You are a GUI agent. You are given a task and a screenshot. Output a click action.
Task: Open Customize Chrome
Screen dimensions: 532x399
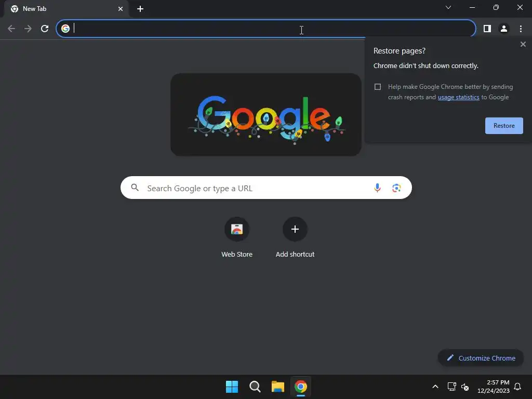click(x=481, y=358)
